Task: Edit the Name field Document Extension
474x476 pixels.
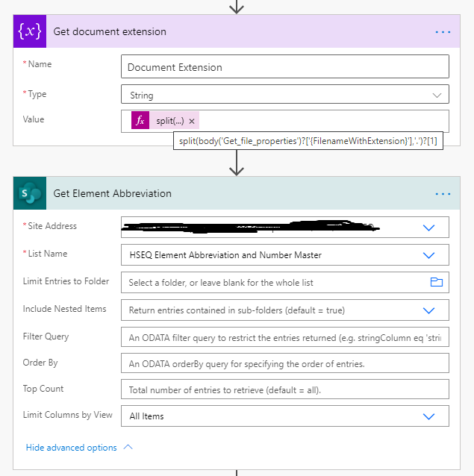Action: click(x=285, y=66)
